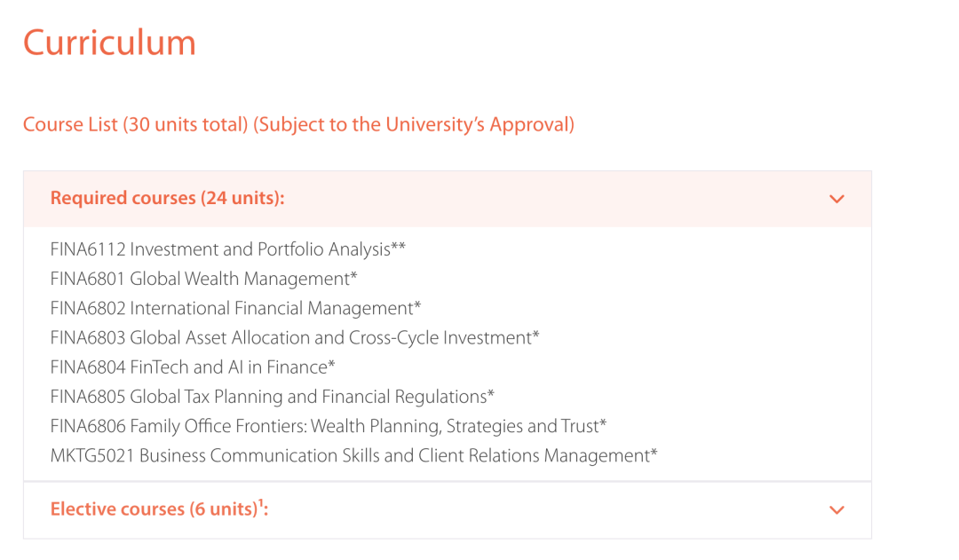This screenshot has width=959, height=560.
Task: Click the asterisk after FinTech and AI in Finance
Action: pos(332,364)
